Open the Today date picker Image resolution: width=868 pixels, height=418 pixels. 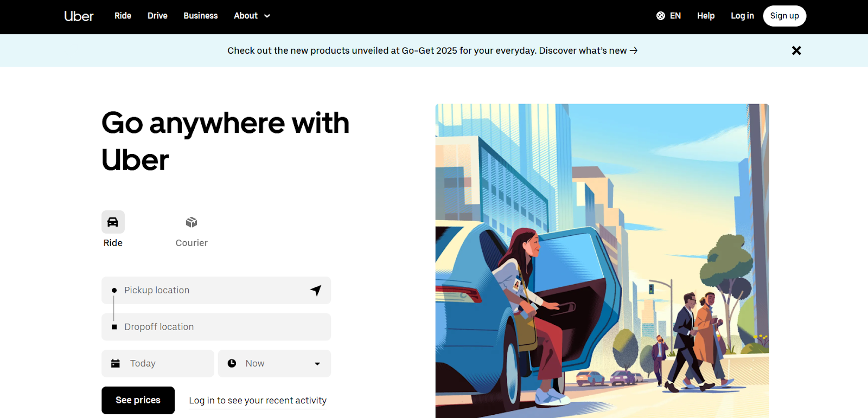157,364
